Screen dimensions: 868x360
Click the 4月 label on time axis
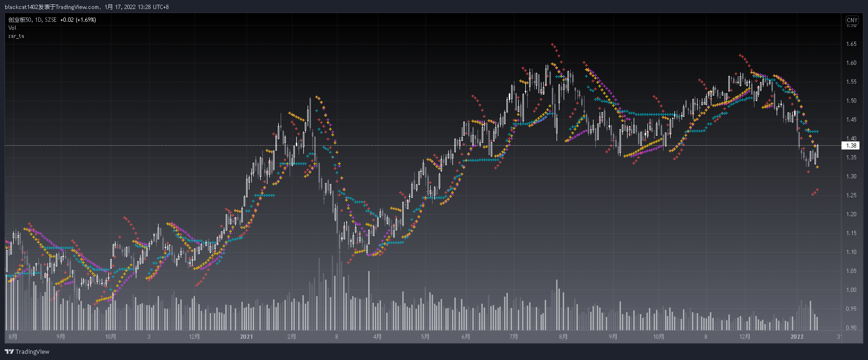[x=377, y=337]
